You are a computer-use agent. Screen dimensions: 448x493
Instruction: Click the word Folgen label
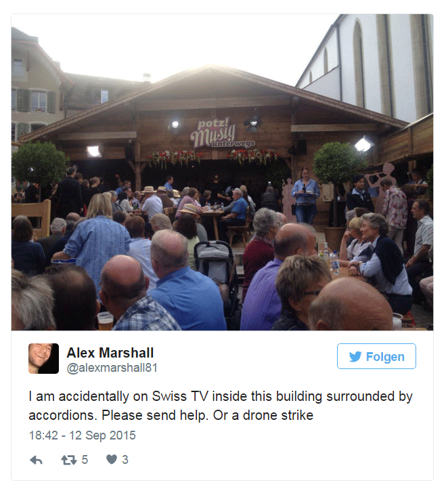385,357
